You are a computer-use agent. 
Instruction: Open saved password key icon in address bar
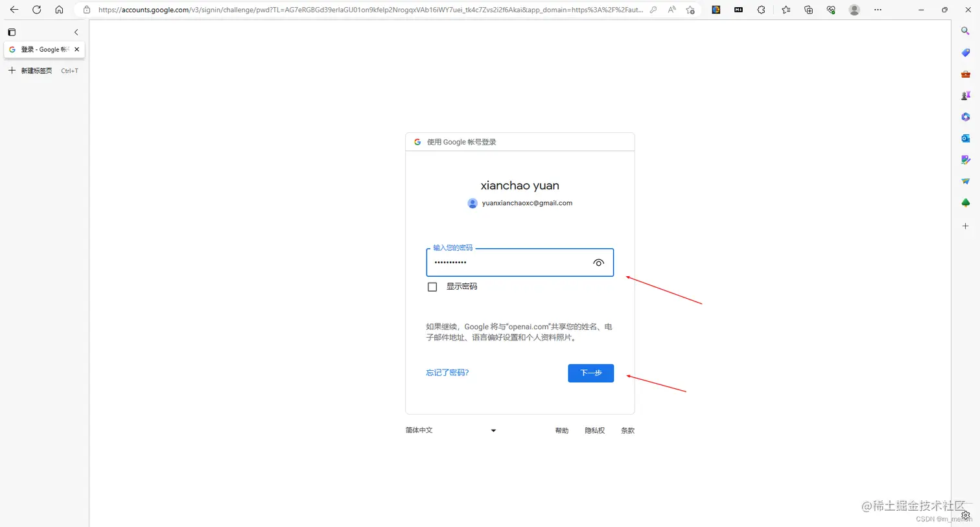click(x=653, y=10)
